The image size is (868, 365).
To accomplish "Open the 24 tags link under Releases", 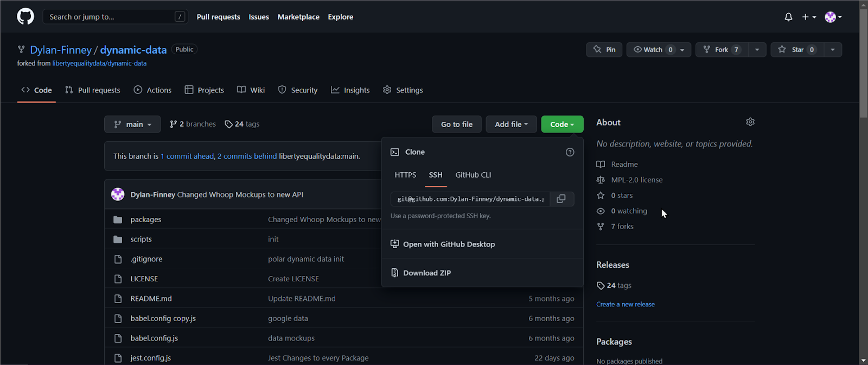I will point(614,286).
